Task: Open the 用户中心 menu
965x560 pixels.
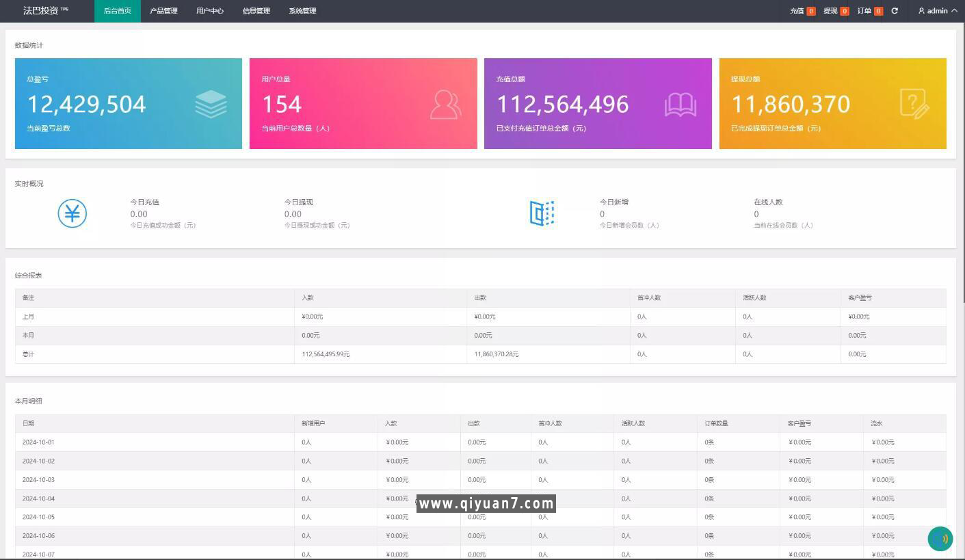Action: (210, 11)
